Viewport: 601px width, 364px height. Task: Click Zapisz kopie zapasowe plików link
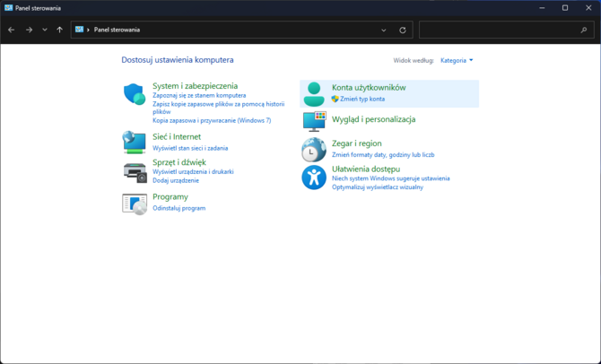(219, 108)
